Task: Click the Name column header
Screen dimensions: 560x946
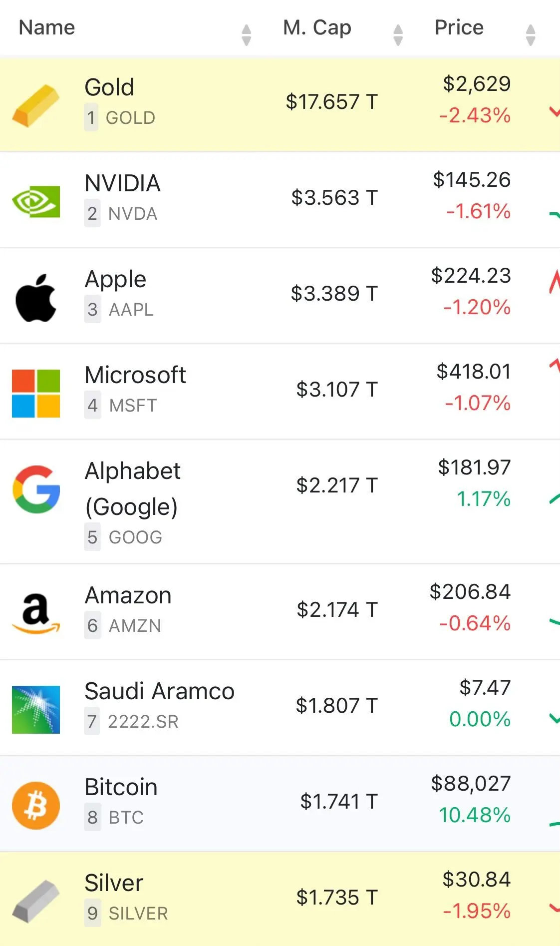Action: (x=47, y=27)
